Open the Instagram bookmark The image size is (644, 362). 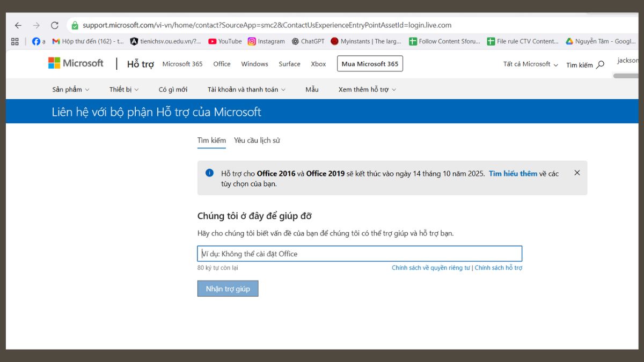(266, 41)
